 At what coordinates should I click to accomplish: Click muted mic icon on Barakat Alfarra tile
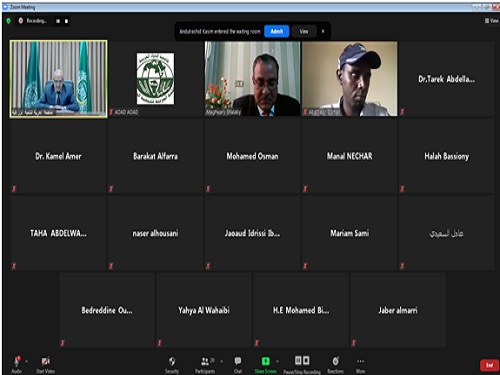[111, 189]
